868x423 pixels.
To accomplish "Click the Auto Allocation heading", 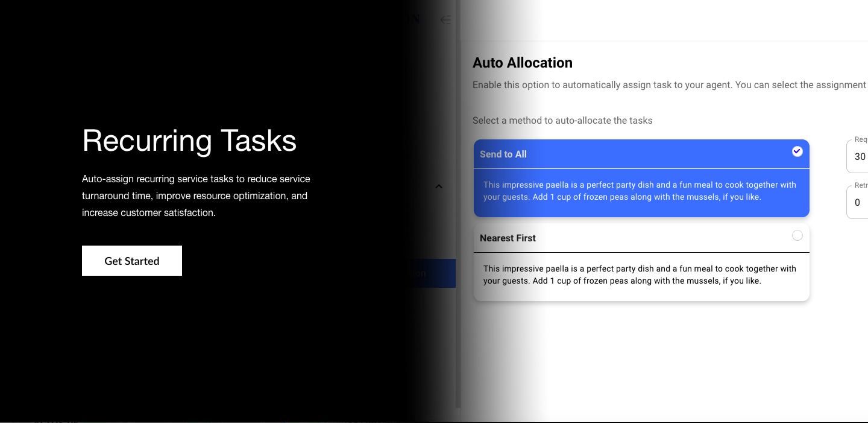I will point(522,63).
